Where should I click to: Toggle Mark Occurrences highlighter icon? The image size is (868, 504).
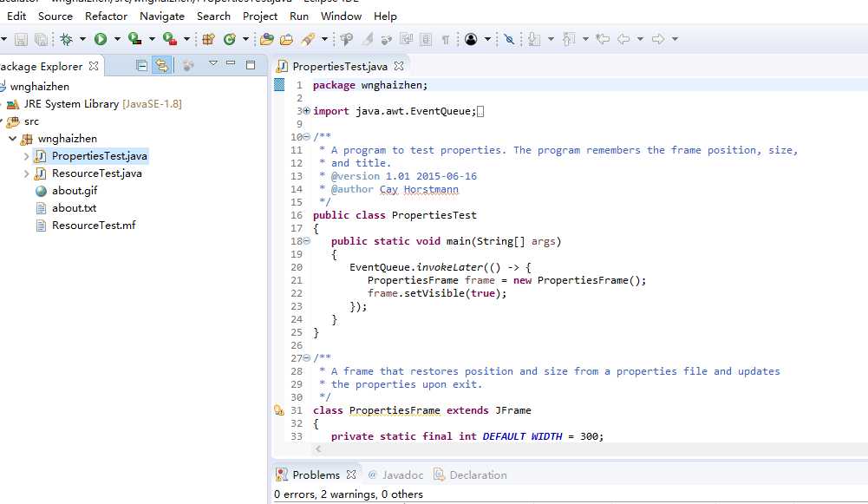[368, 39]
